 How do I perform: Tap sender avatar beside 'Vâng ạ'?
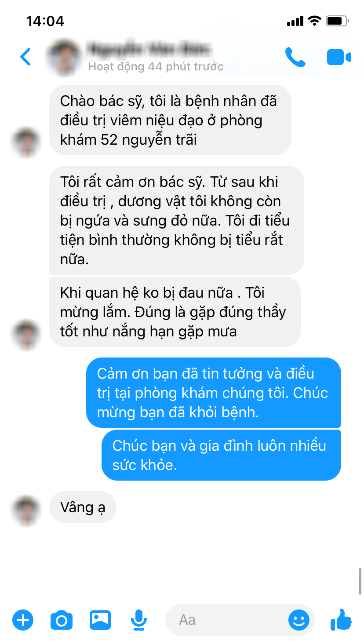point(26,511)
